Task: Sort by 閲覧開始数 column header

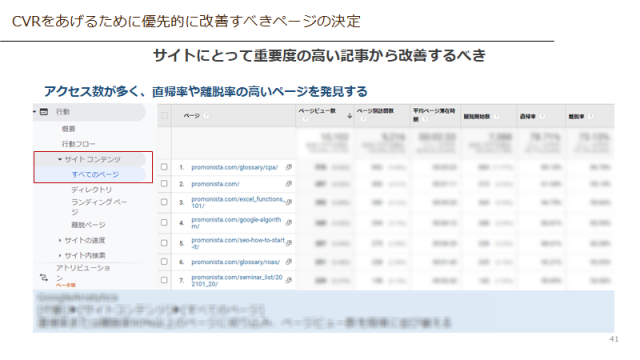Action: point(477,116)
